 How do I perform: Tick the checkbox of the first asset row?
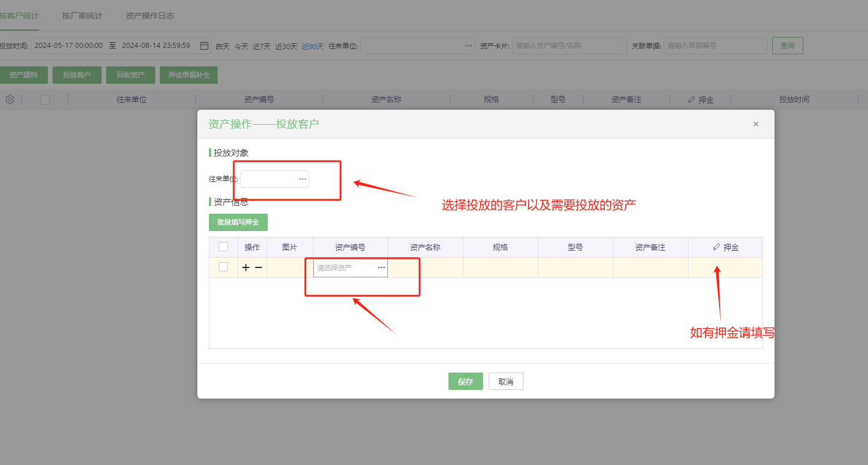click(x=223, y=267)
